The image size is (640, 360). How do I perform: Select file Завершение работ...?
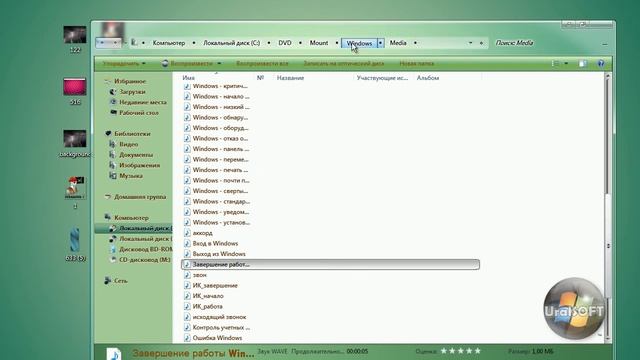(x=330, y=264)
